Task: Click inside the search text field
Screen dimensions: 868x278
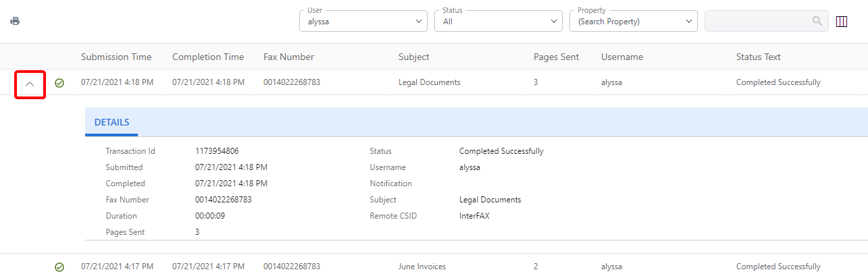Action: (x=757, y=21)
